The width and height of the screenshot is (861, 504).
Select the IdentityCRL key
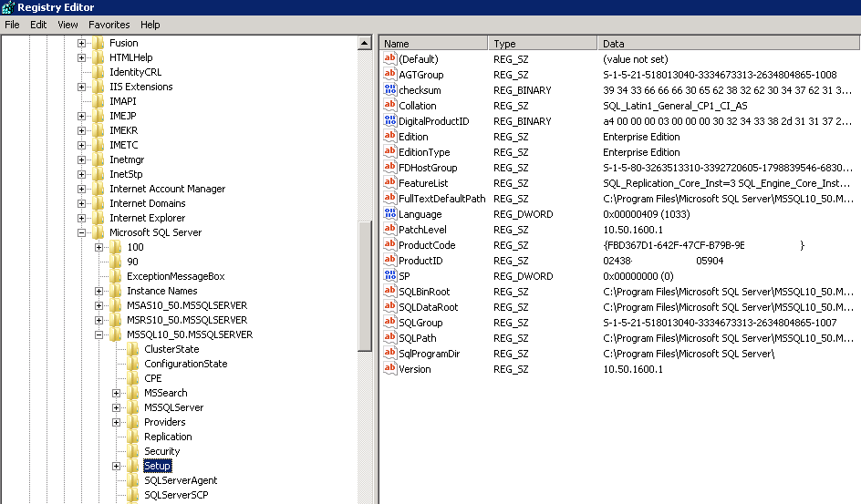coord(135,72)
